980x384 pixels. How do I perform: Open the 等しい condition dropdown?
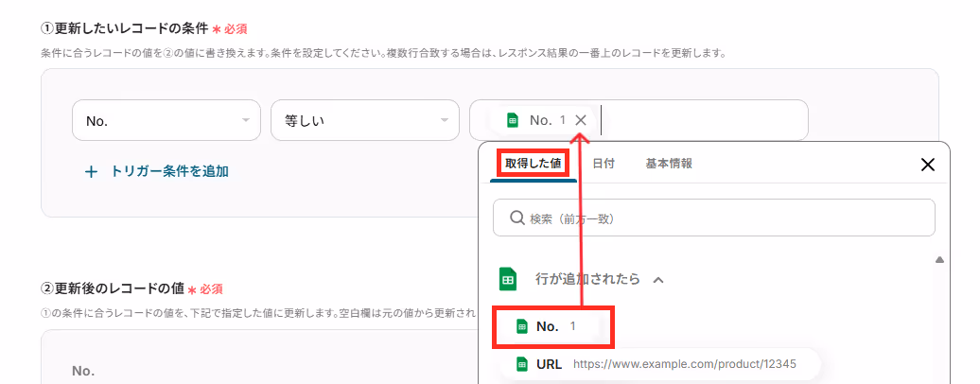[365, 120]
